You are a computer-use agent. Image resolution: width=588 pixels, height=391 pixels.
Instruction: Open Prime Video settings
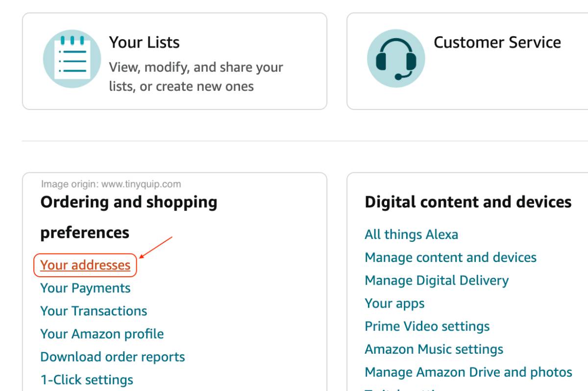pos(427,326)
